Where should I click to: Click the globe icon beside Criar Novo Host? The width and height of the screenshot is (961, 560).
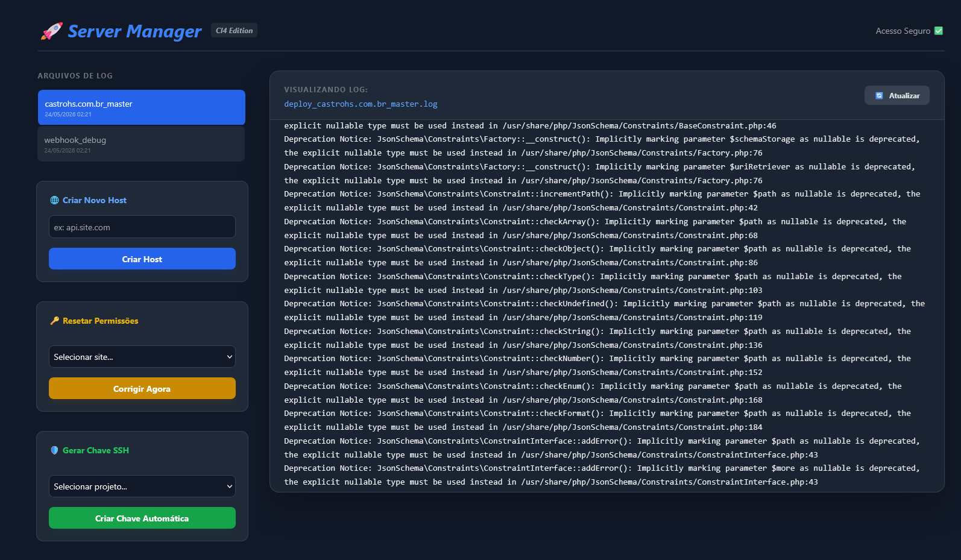pos(54,200)
